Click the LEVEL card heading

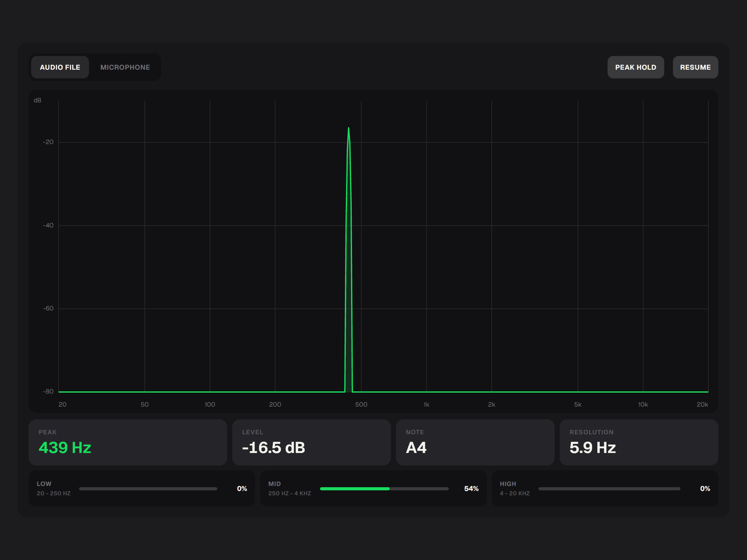point(252,432)
